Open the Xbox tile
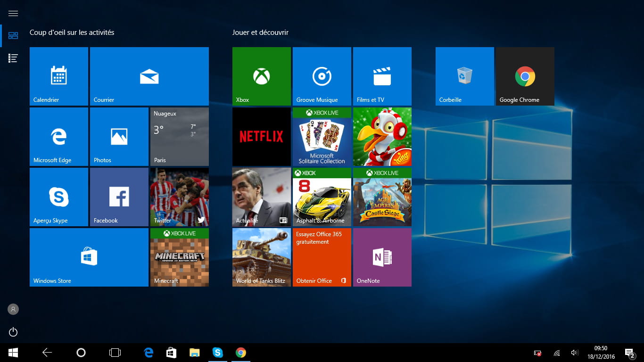 pos(262,76)
